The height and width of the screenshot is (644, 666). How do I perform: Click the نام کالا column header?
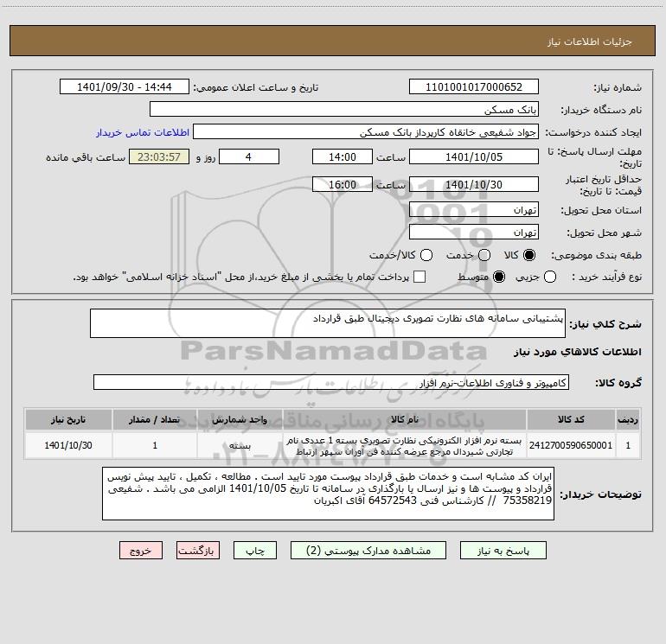[x=405, y=419]
